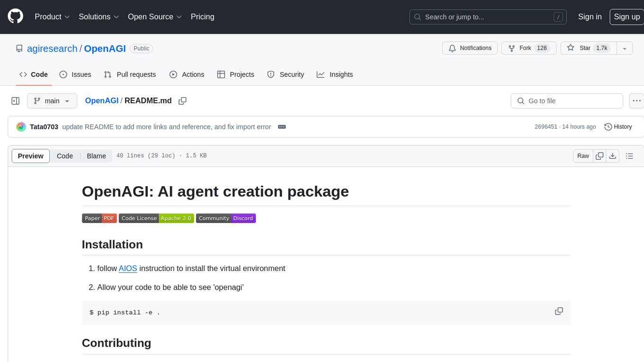Open the star lists dropdown arrow
644x362 pixels.
(625, 48)
